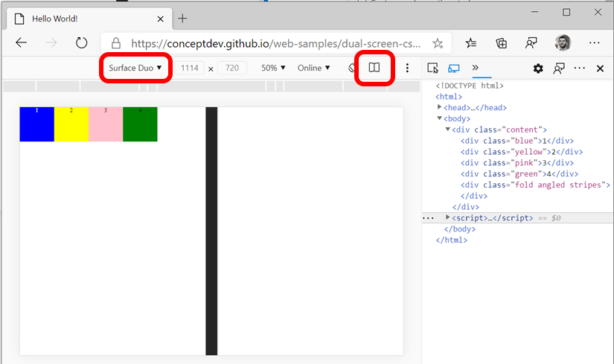Collapse the div class content node

[x=447, y=129]
